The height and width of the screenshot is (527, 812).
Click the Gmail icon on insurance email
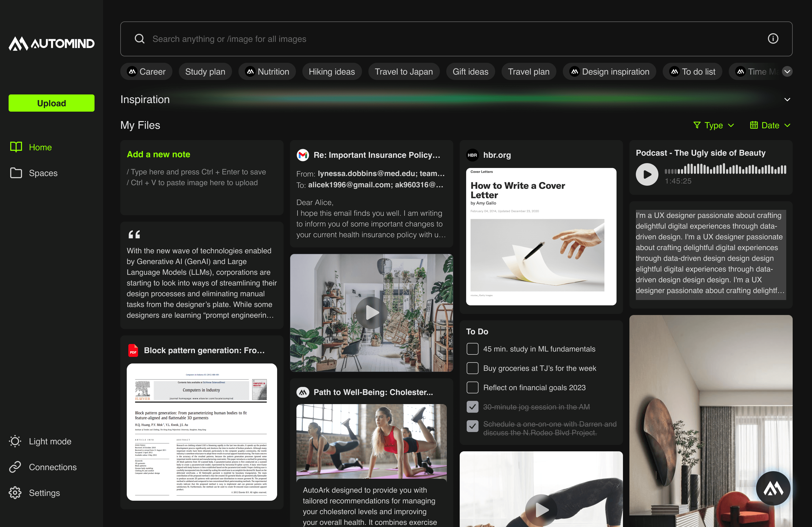pyautogui.click(x=303, y=155)
